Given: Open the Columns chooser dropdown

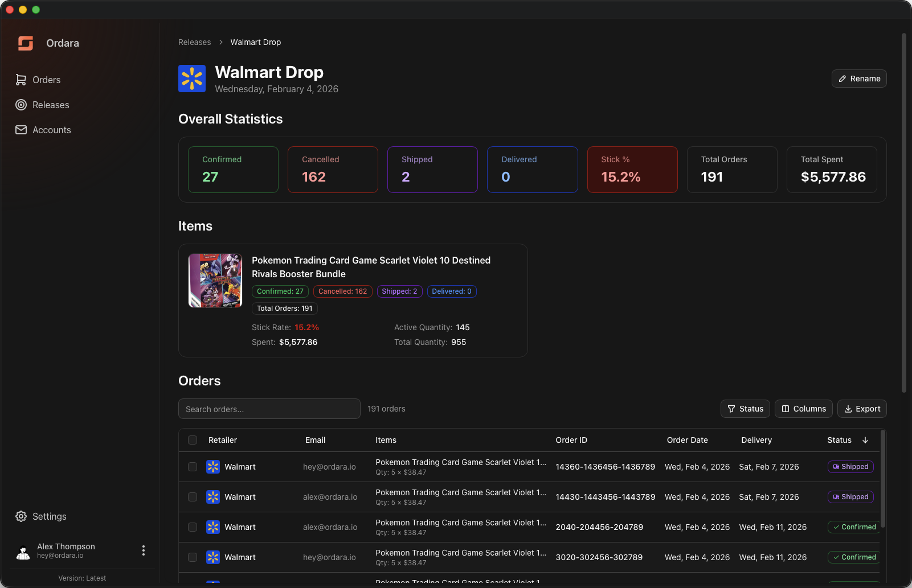Looking at the screenshot, I should (804, 409).
